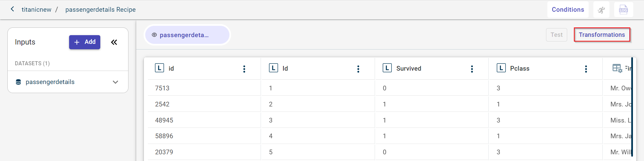Open the id column options menu

(244, 69)
